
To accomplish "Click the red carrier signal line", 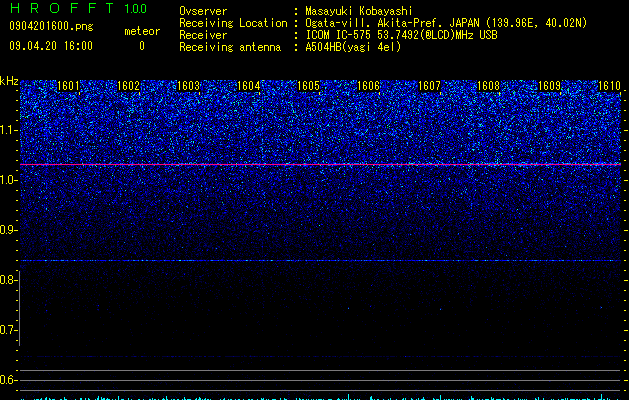I will click(320, 164).
